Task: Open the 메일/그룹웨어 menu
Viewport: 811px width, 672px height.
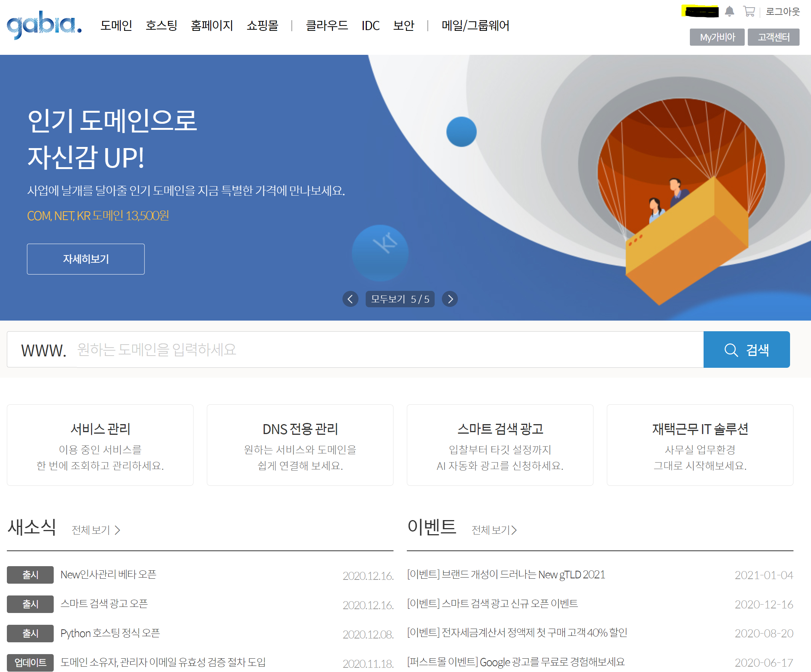Action: [x=475, y=26]
